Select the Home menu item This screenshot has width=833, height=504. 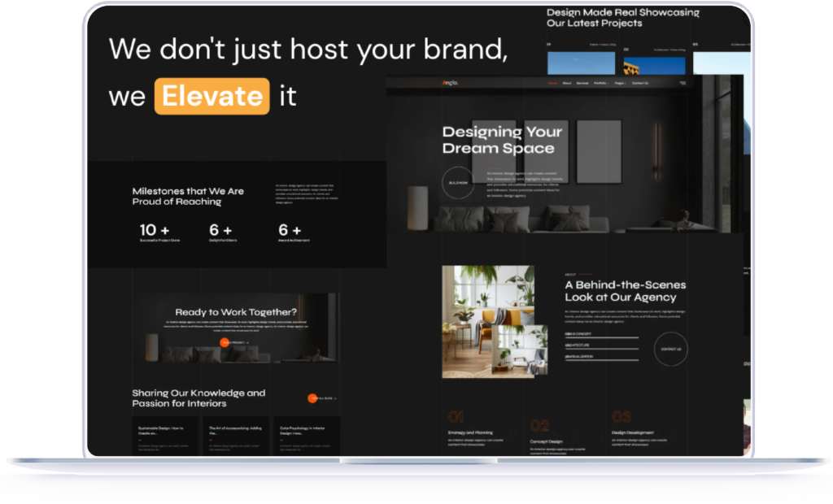point(553,83)
